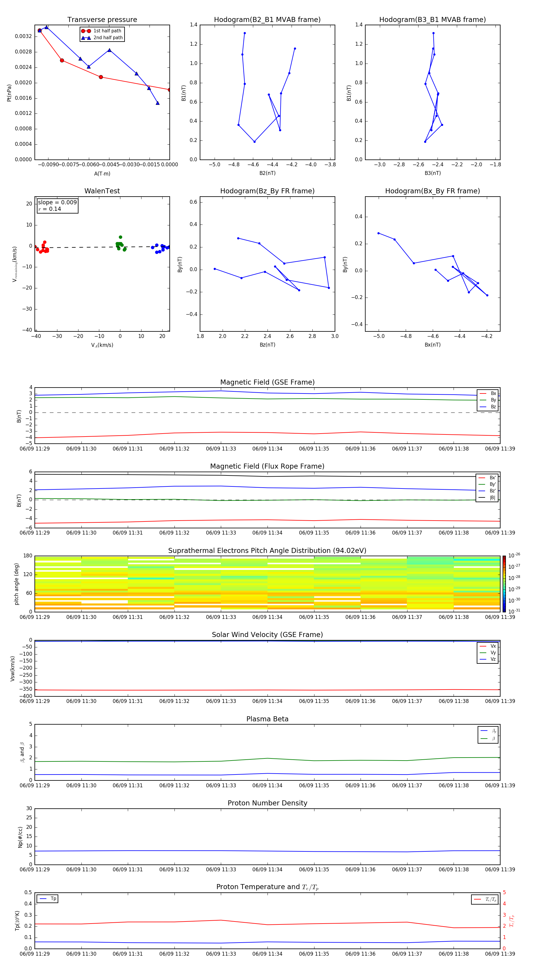
Task: Click the 'r = 0.14' annotation
Action: tap(50, 209)
